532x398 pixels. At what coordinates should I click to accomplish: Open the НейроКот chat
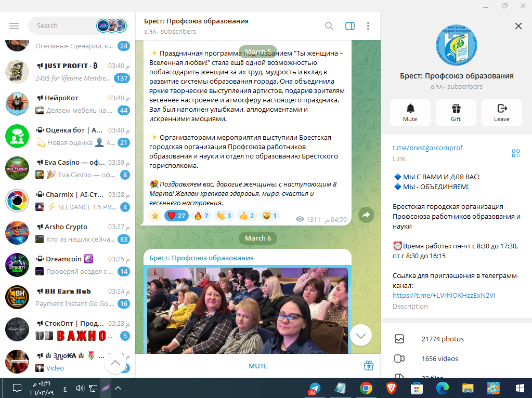(68, 104)
